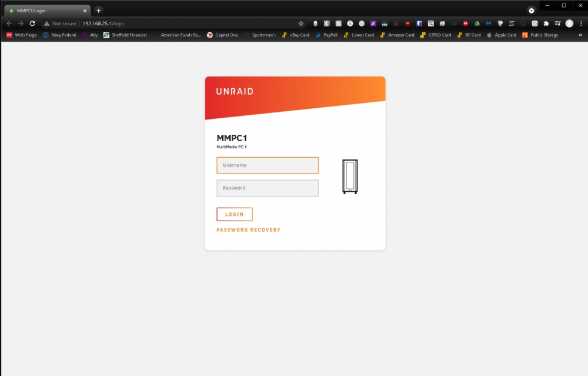Click the LOGIN button
Screen dimensions: 588x376
point(235,214)
